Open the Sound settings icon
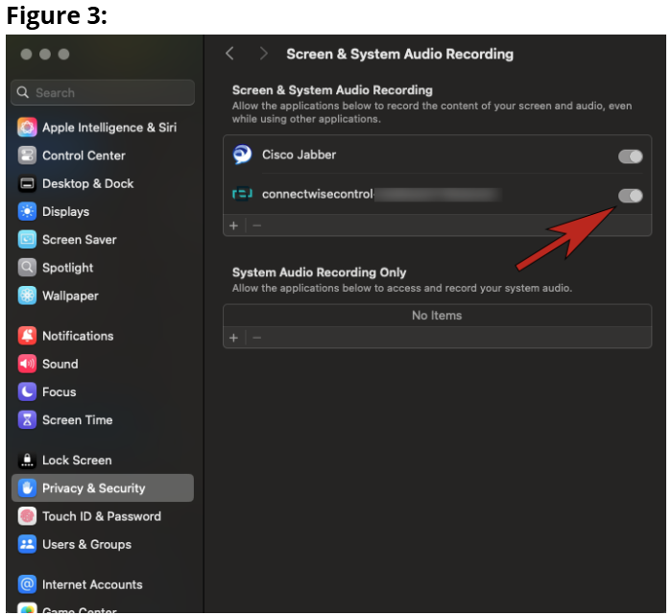 coord(27,364)
